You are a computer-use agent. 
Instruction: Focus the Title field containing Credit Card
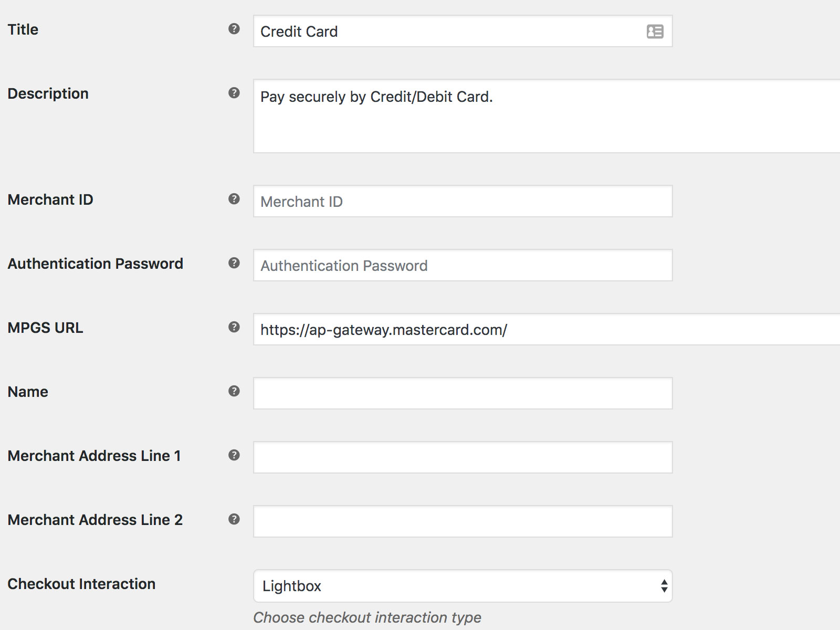[463, 31]
